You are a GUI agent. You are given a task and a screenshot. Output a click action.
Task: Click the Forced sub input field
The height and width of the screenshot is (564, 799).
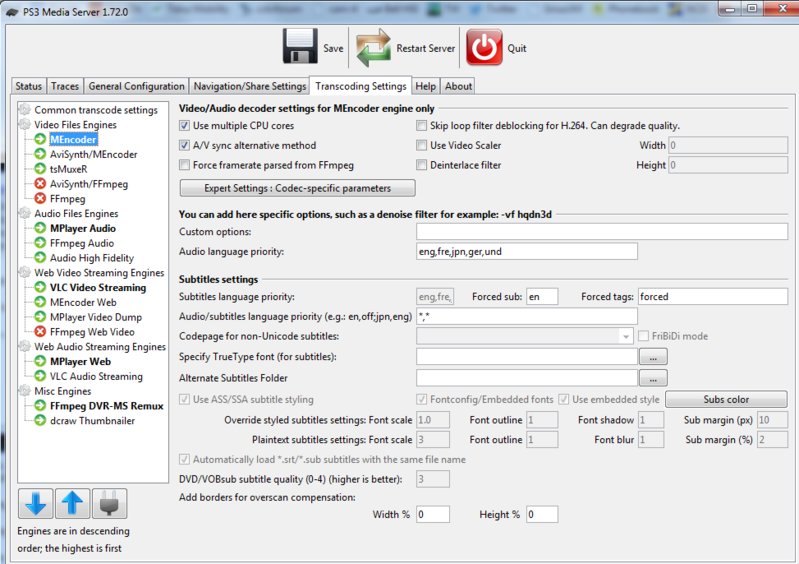[542, 297]
